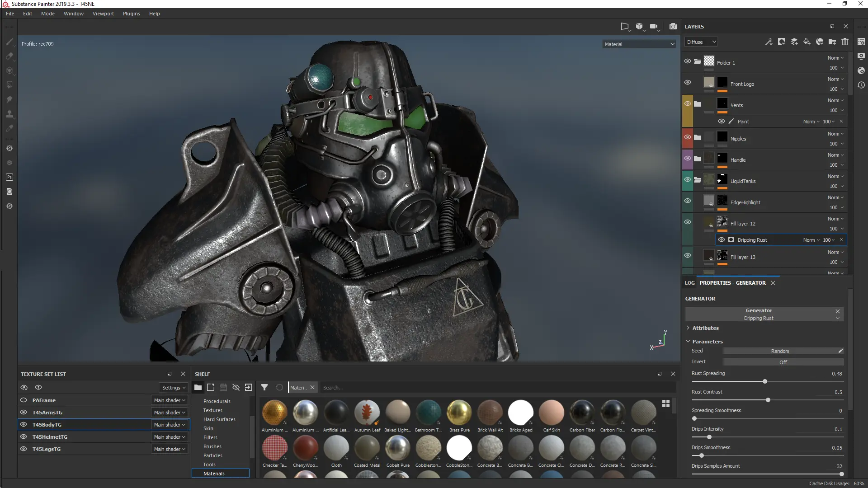The width and height of the screenshot is (868, 488).
Task: Click the Random seed button
Action: (780, 351)
